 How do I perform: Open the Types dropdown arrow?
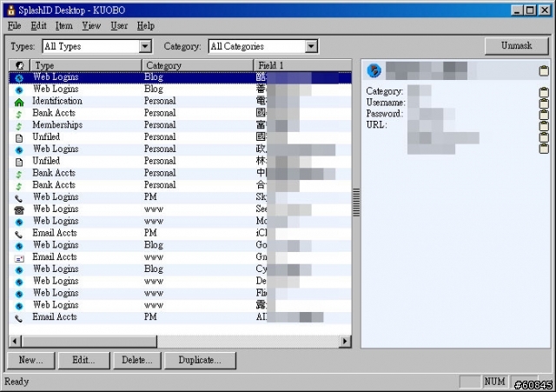145,46
